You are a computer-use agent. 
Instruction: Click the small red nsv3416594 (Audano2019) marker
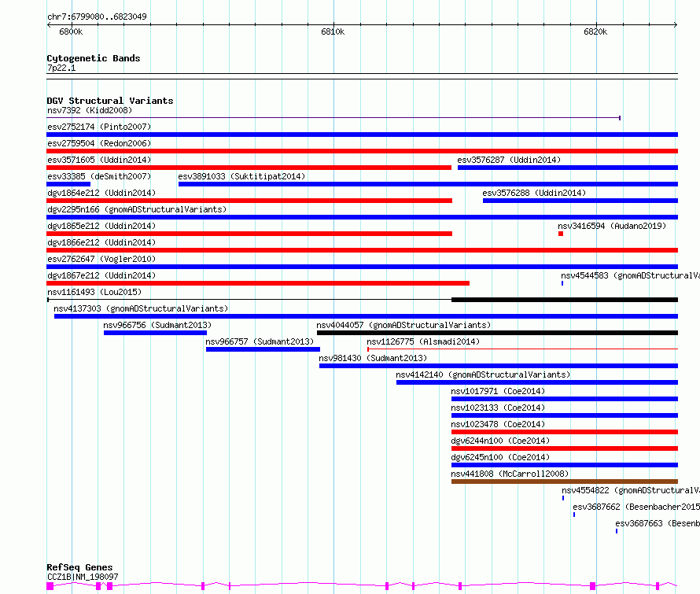[x=561, y=234]
